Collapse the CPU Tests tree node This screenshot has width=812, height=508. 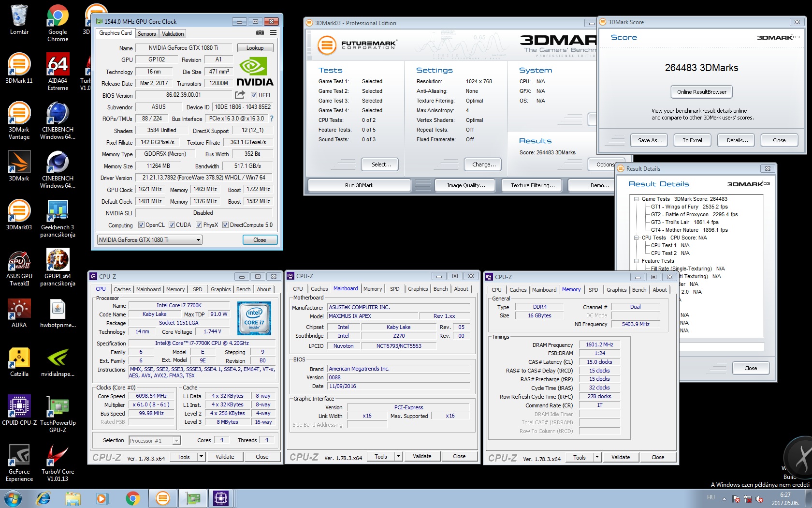coord(637,238)
